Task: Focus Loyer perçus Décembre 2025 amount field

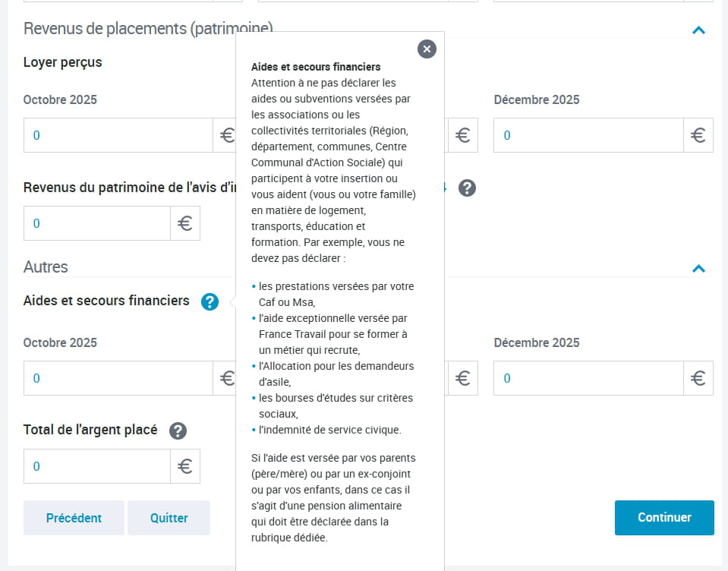Action: point(588,135)
